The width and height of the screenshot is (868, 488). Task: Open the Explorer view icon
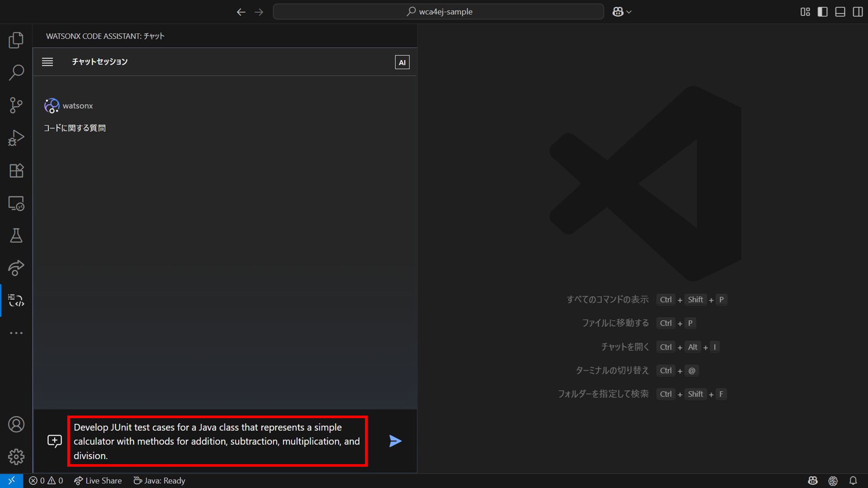click(x=16, y=40)
